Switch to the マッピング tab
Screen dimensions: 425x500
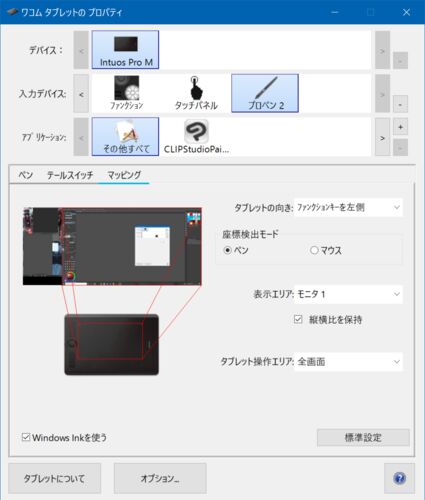coord(124,175)
